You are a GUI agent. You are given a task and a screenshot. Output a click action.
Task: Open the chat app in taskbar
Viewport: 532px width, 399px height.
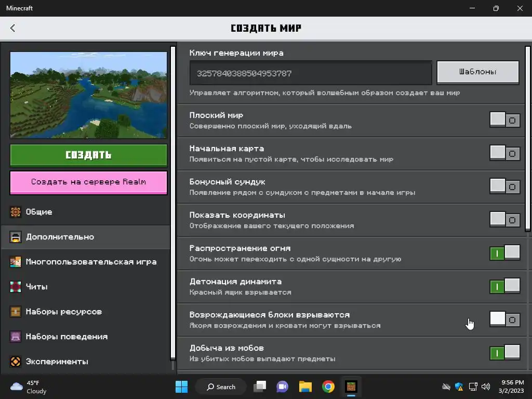(282, 387)
